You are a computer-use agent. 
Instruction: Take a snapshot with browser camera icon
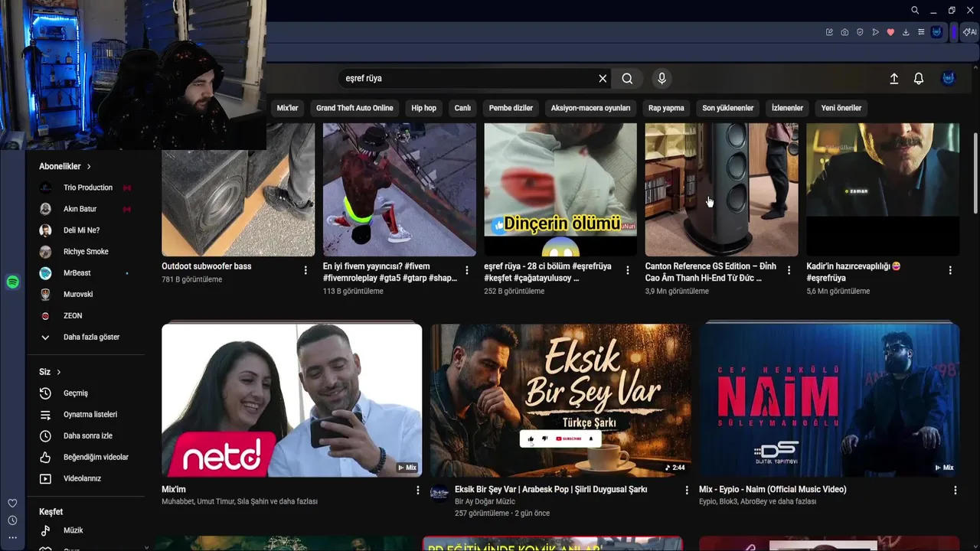tap(844, 32)
